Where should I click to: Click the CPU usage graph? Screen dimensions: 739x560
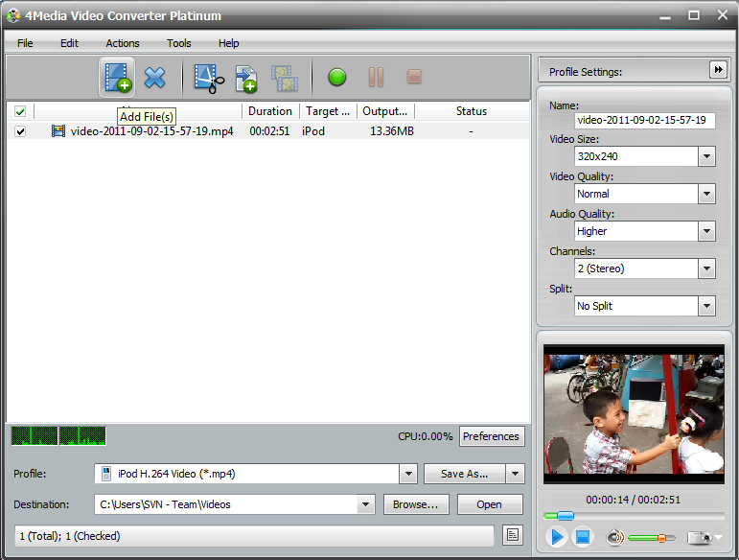pos(58,436)
